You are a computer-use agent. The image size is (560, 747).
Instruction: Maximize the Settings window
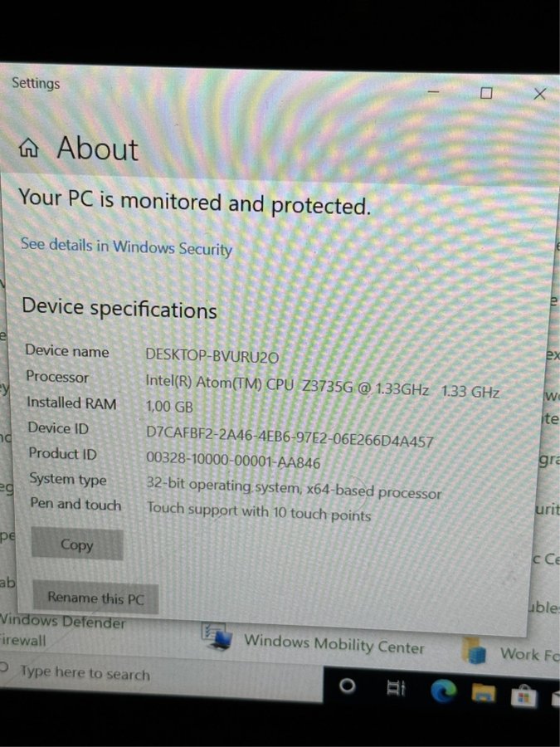[486, 92]
